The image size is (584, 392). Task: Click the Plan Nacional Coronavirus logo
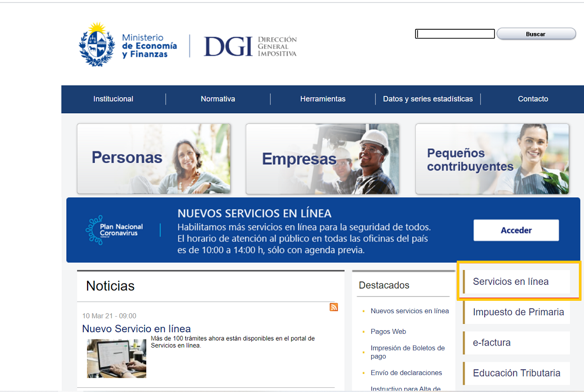point(114,230)
